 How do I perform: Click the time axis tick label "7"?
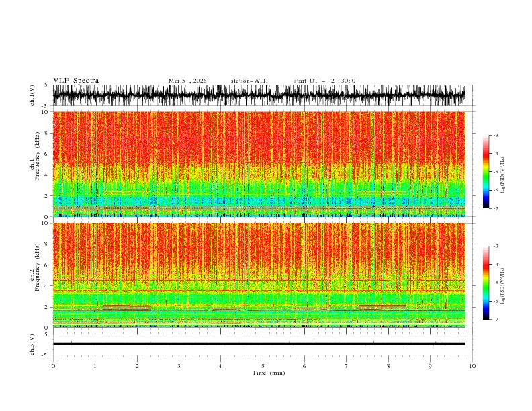[x=347, y=366]
